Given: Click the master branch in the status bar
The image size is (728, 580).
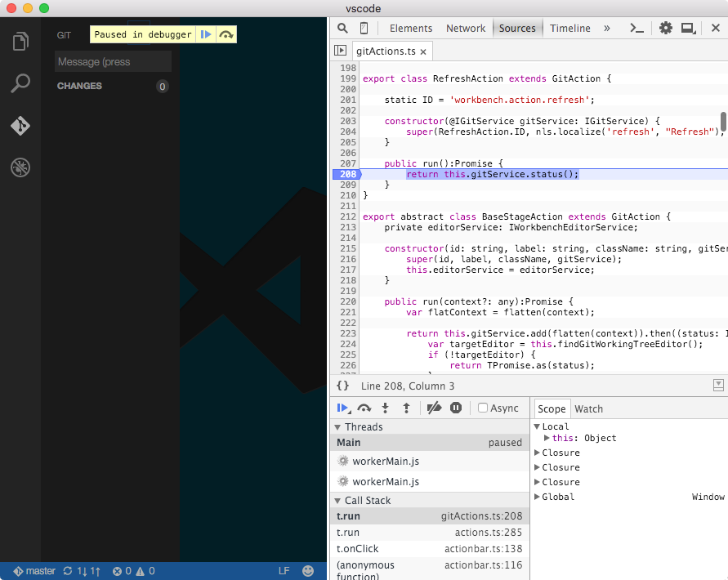Looking at the screenshot, I should (x=34, y=571).
